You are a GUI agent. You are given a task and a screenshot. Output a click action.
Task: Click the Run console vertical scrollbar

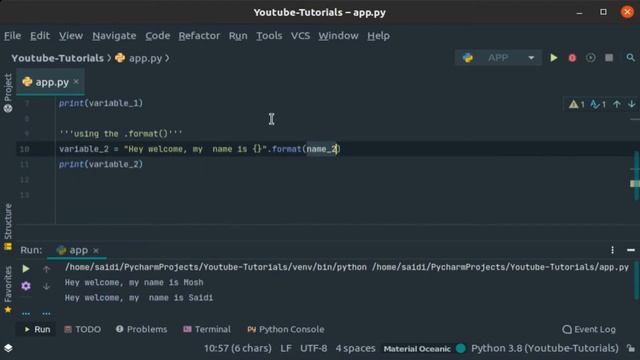[636, 281]
